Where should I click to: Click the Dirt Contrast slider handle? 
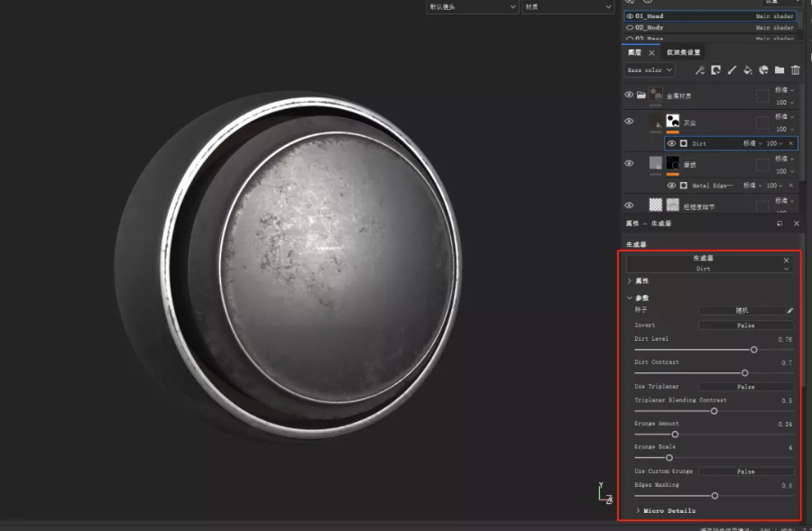(744, 373)
